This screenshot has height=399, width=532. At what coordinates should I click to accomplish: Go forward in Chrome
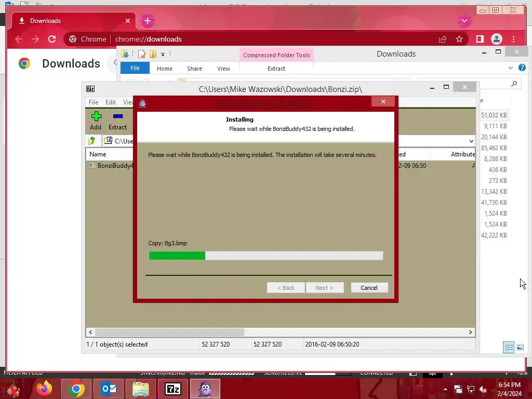35,39
